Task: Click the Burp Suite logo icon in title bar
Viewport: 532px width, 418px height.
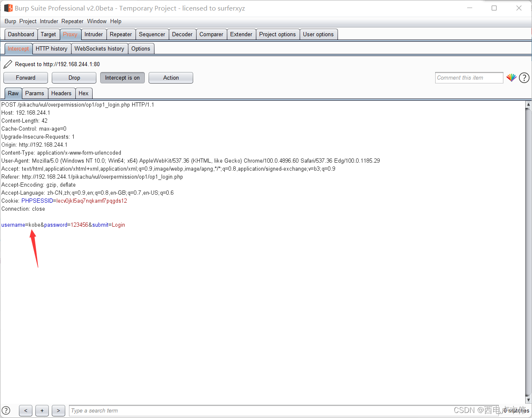Action: [8, 8]
